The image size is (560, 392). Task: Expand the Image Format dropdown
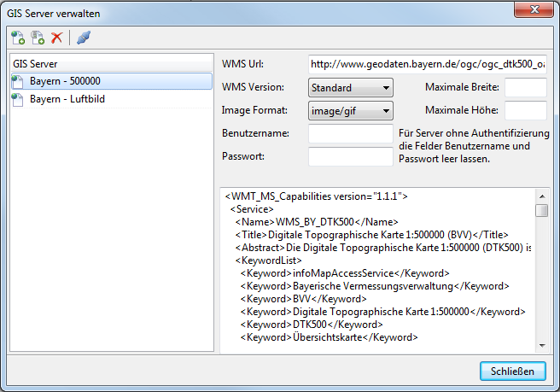pos(350,110)
